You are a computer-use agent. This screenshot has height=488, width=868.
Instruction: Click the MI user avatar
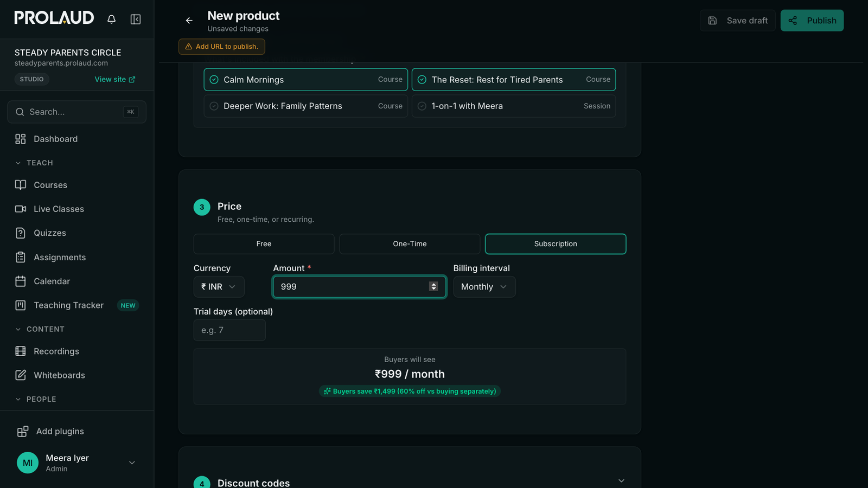(x=28, y=463)
